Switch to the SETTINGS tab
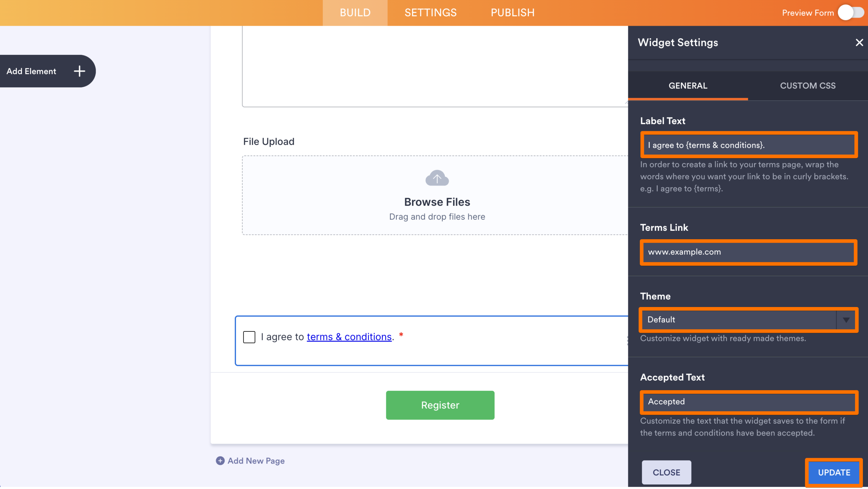868x489 pixels. click(430, 13)
